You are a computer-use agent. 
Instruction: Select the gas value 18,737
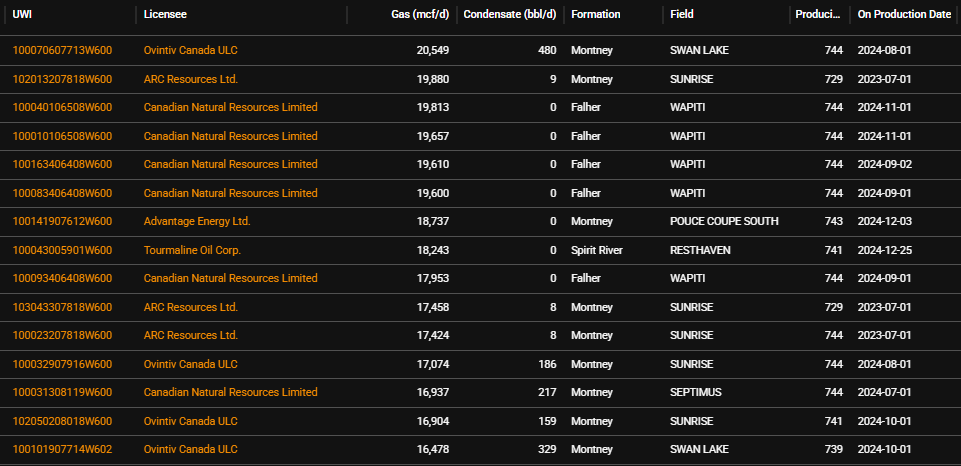click(433, 221)
